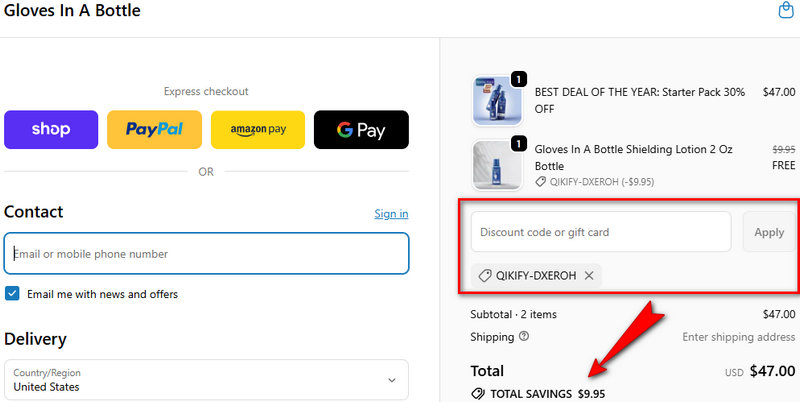Screen dimensions: 800x402
Task: Click the shipping help question mark icon
Action: (x=524, y=337)
